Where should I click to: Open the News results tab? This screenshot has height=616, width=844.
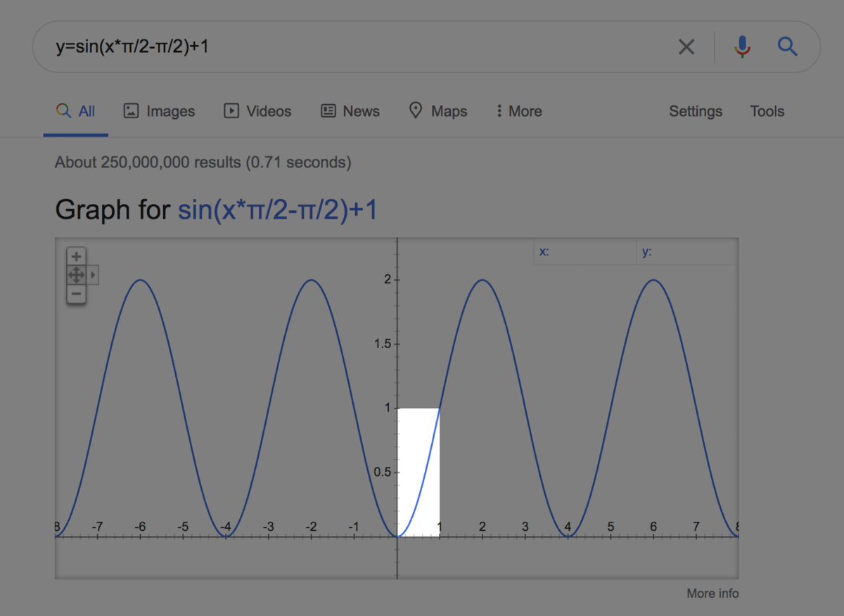(350, 111)
